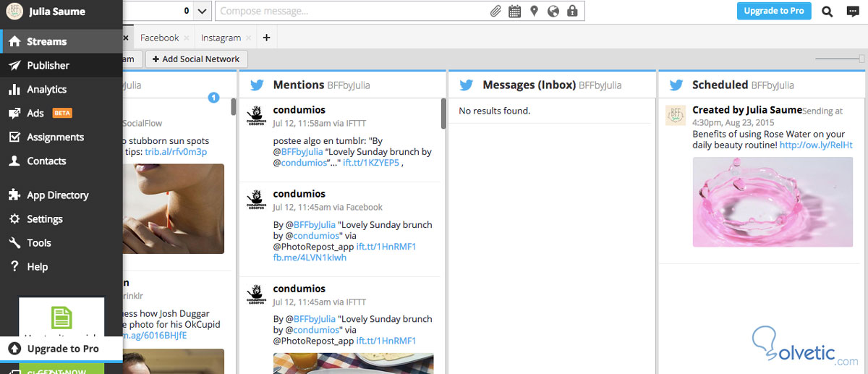
Task: Open the scheduling calendar icon
Action: coord(515,11)
